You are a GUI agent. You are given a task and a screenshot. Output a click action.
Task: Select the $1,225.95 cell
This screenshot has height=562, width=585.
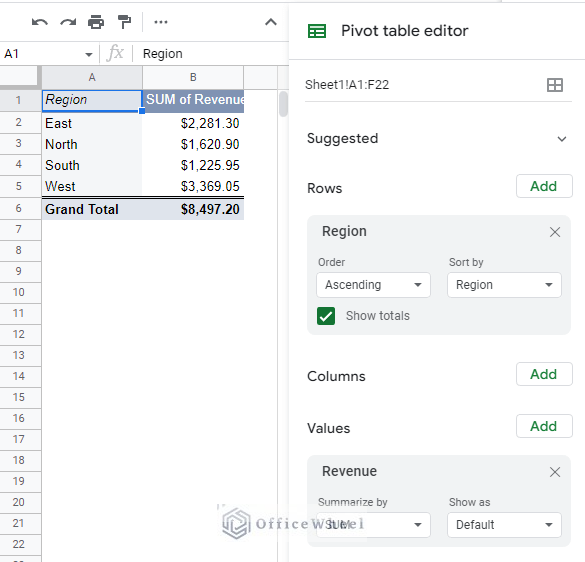(x=193, y=165)
